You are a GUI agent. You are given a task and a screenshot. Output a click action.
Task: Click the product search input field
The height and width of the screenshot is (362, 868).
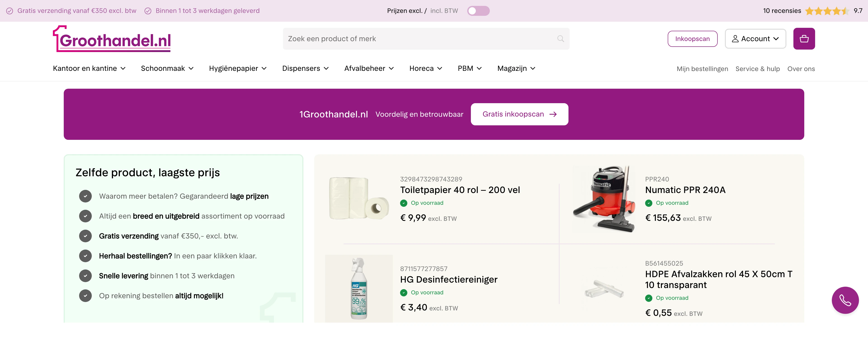404,38
